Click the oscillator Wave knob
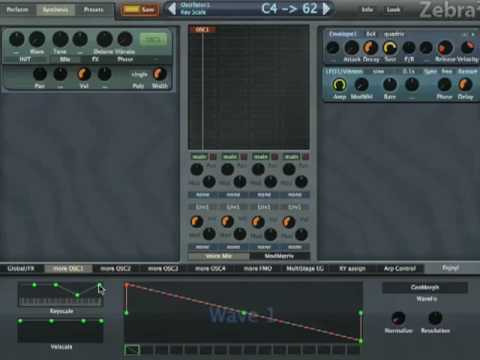The width and height of the screenshot is (480, 360). pos(37,39)
